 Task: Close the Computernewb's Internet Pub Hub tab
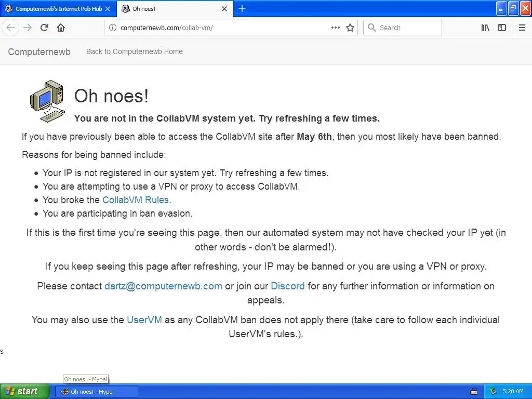tap(108, 9)
